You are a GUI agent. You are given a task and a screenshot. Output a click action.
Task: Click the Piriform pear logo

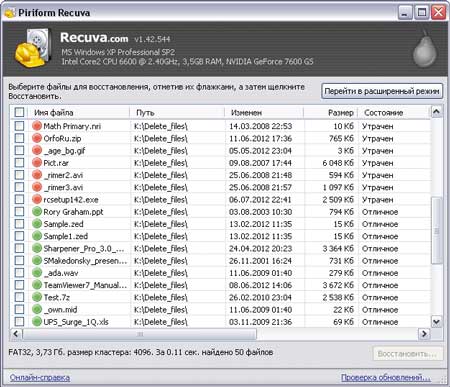pyautogui.click(x=425, y=48)
